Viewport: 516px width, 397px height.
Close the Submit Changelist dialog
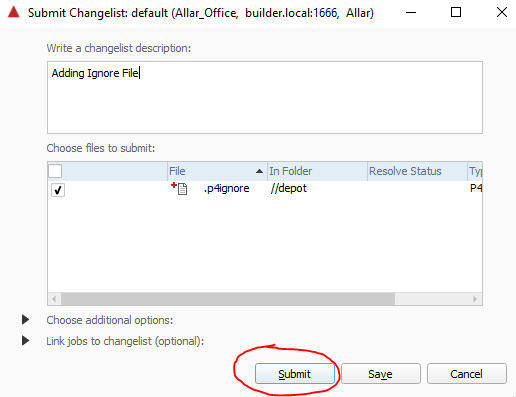tap(502, 13)
